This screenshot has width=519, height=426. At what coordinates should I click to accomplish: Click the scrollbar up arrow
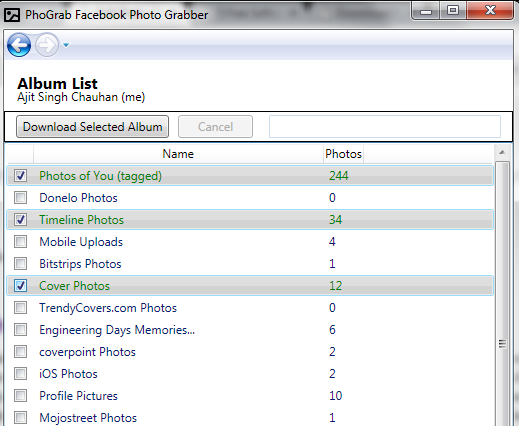click(502, 152)
